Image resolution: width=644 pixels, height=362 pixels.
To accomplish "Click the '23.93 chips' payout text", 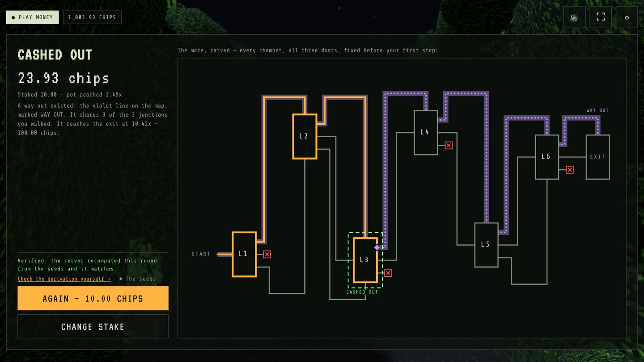I will pos(64,79).
